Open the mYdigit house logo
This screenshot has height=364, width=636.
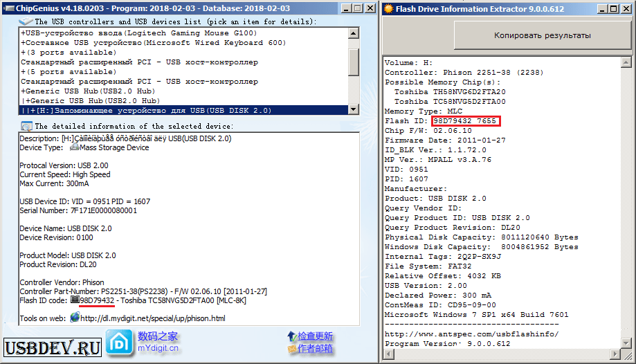click(119, 343)
